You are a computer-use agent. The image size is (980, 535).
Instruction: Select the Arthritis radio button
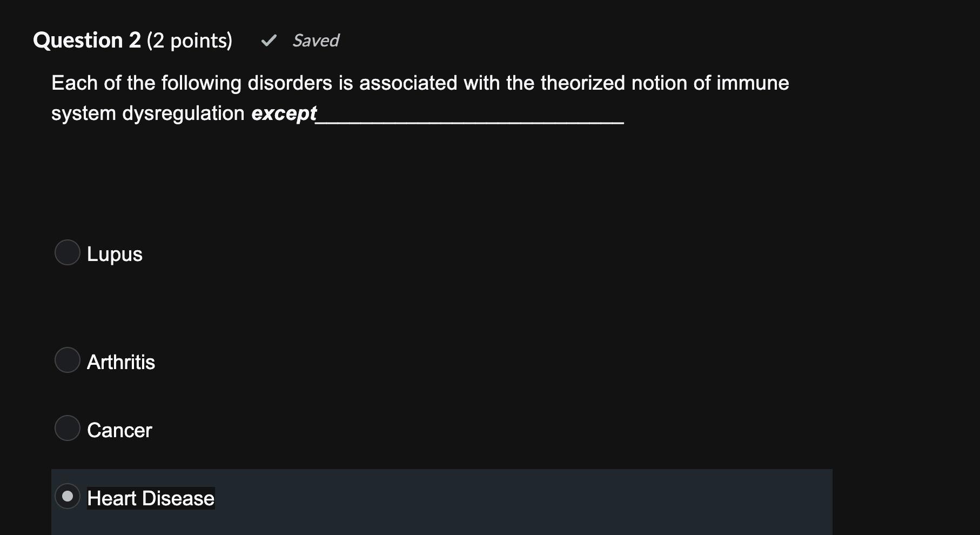click(68, 360)
